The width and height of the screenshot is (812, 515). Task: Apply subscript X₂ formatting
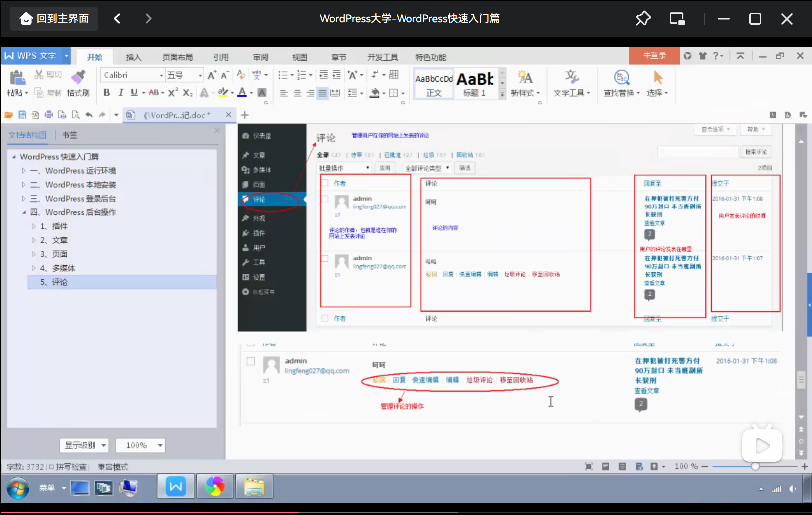coord(187,92)
